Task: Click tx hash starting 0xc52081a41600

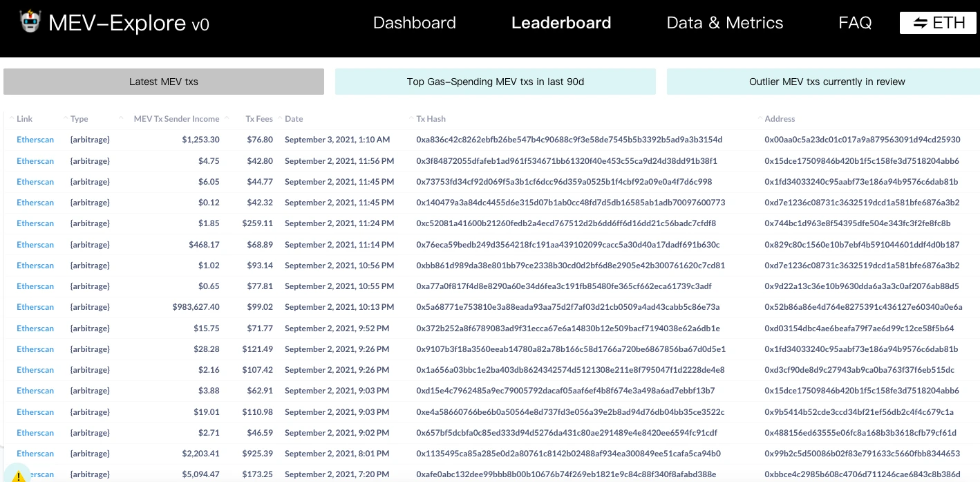Action: coord(566,223)
